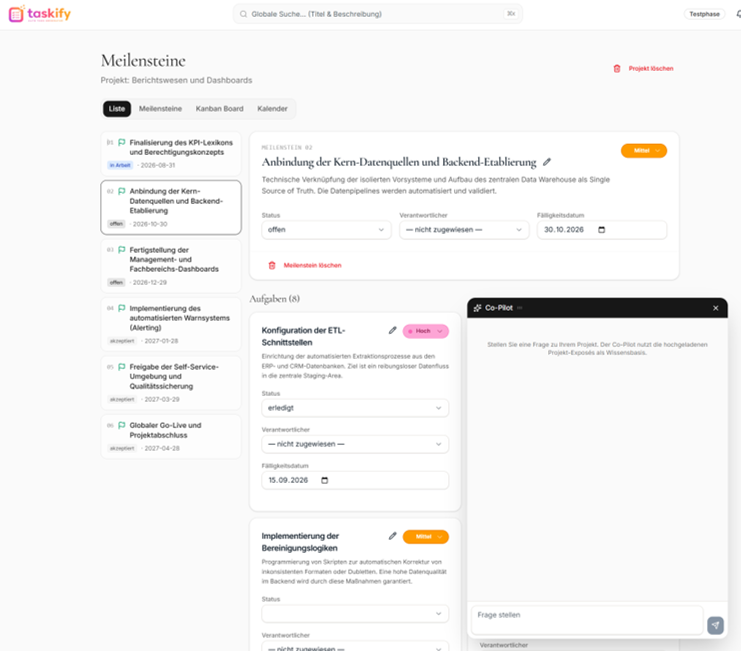The height and width of the screenshot is (651, 741).
Task: Click trash icon beside Meilenstein löschen
Action: (x=272, y=266)
